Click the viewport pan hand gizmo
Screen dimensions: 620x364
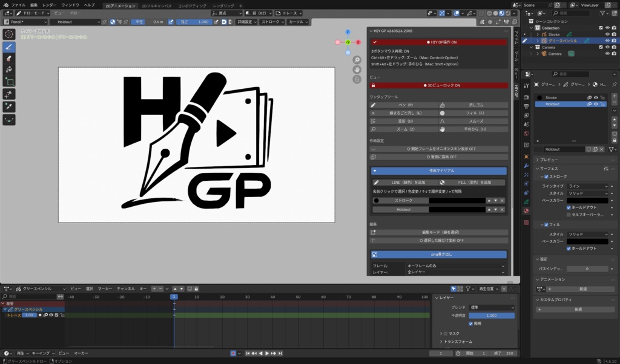[x=357, y=70]
